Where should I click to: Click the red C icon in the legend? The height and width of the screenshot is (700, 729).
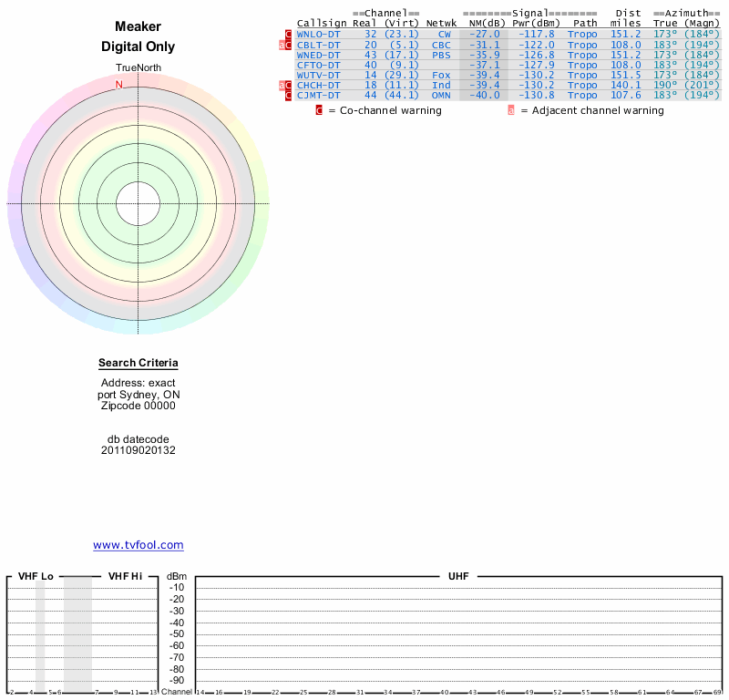click(x=319, y=110)
